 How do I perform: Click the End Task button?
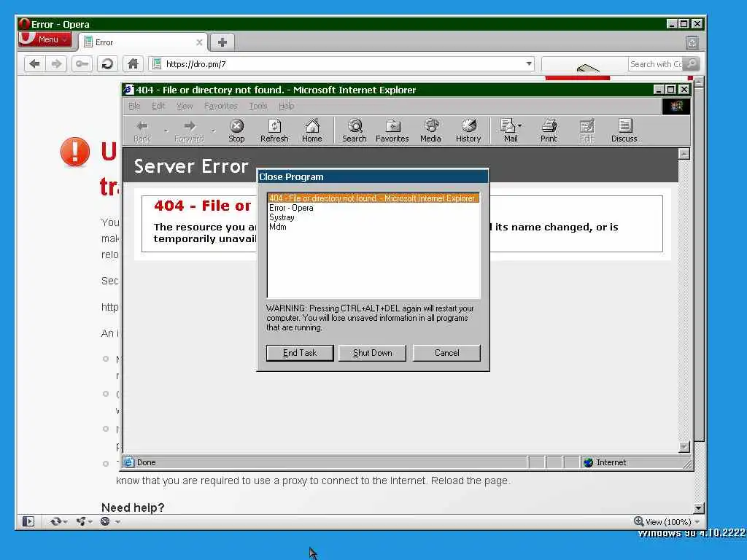point(300,353)
